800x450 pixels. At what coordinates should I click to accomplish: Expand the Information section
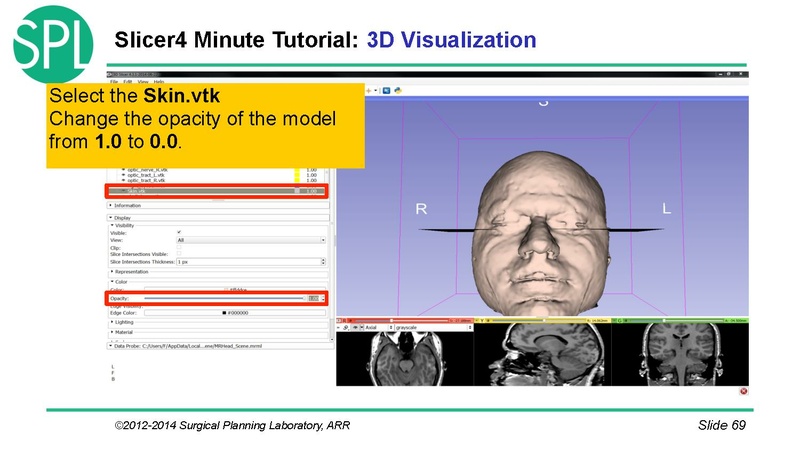pyautogui.click(x=218, y=206)
